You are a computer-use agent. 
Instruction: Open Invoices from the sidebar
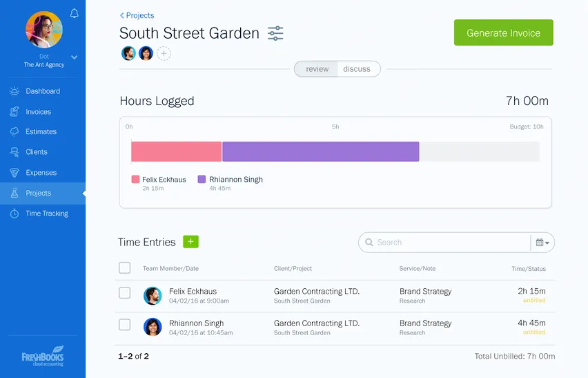[x=38, y=111]
